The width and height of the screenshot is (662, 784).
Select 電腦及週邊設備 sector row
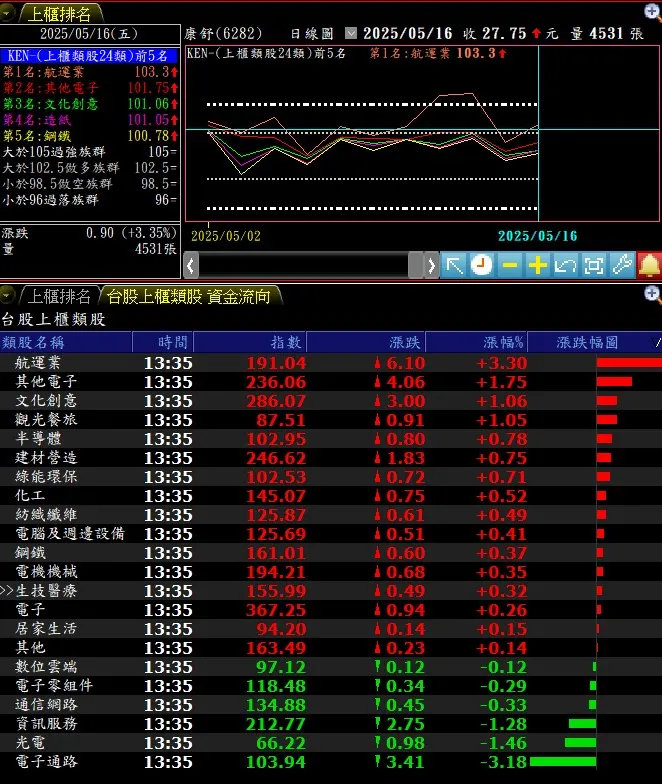(331, 534)
